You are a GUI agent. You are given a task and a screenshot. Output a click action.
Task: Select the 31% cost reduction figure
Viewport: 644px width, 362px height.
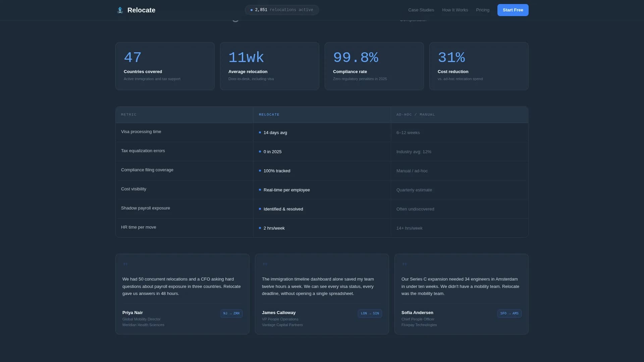[x=451, y=58]
